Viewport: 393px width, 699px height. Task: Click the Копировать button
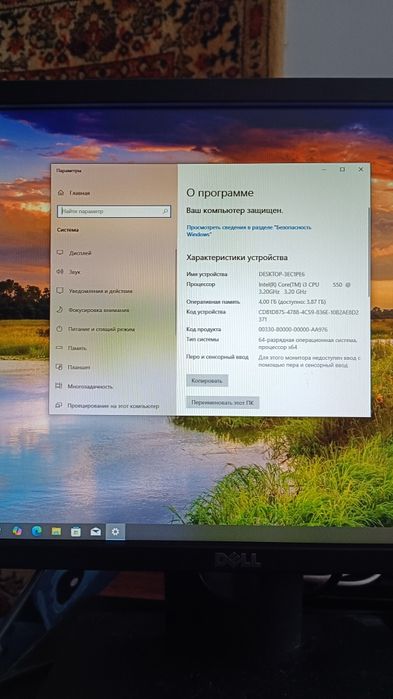coord(207,381)
